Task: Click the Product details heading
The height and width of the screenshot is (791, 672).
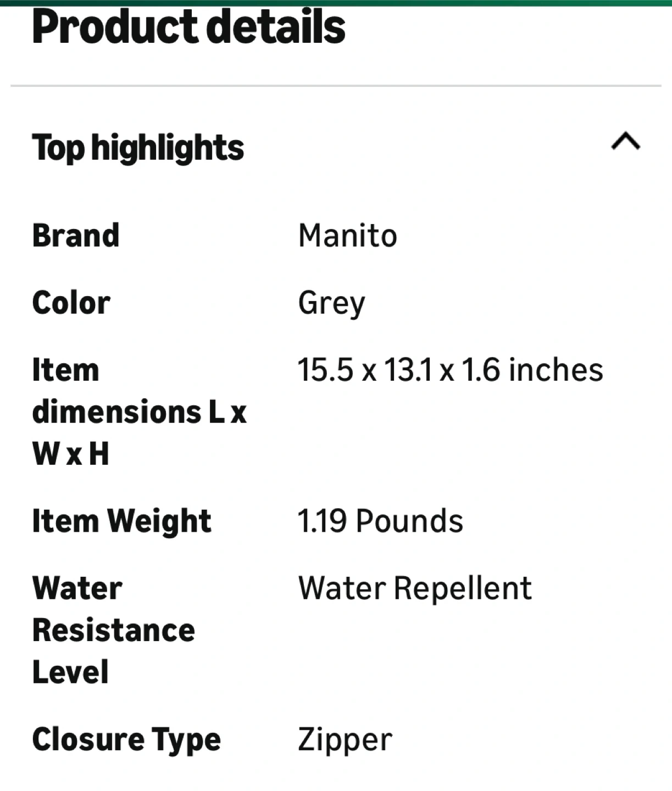Action: 188,26
